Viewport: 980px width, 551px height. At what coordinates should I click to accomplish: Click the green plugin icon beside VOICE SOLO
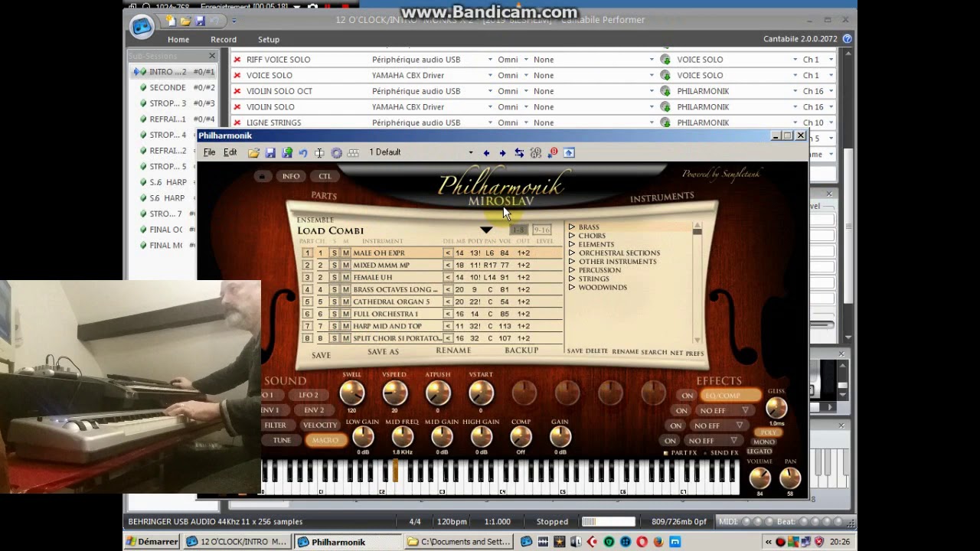(665, 75)
